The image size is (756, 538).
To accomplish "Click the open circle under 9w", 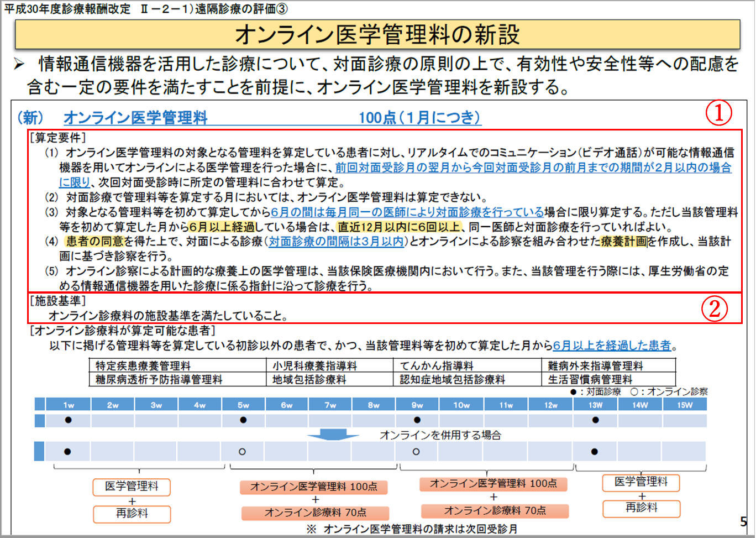I will pyautogui.click(x=416, y=452).
